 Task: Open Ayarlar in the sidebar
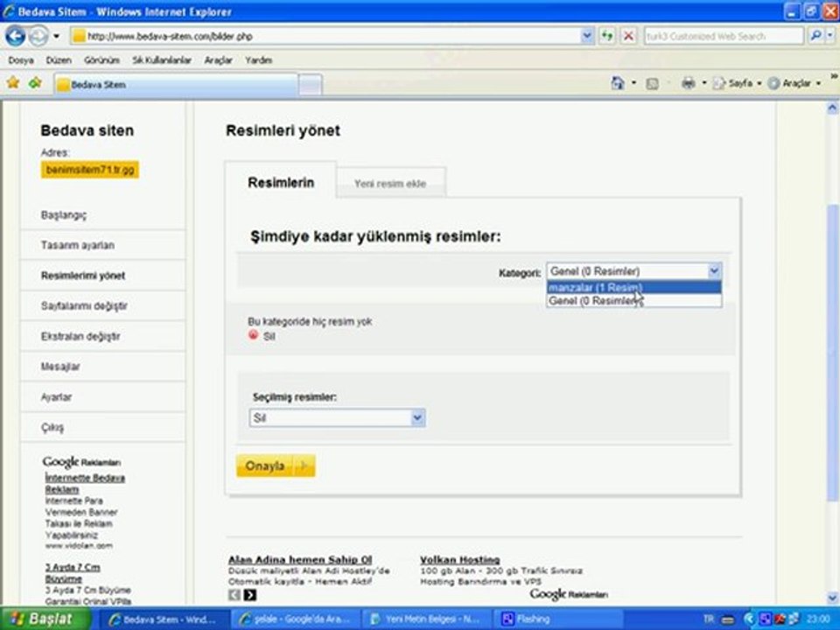(x=56, y=397)
